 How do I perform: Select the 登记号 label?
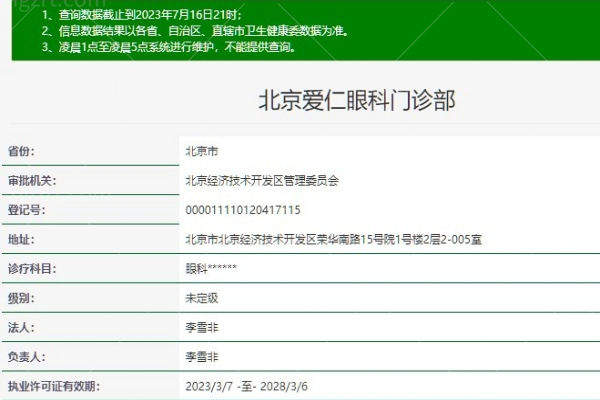26,210
